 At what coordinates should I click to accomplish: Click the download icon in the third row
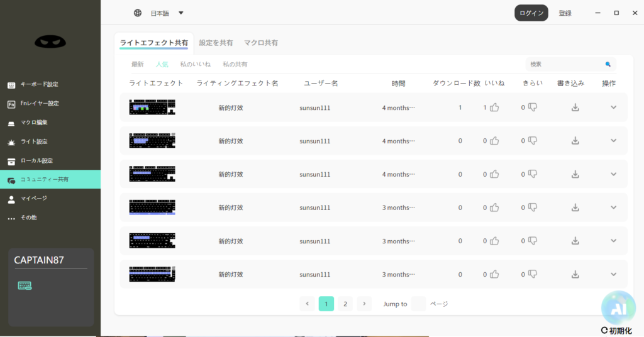tap(575, 174)
